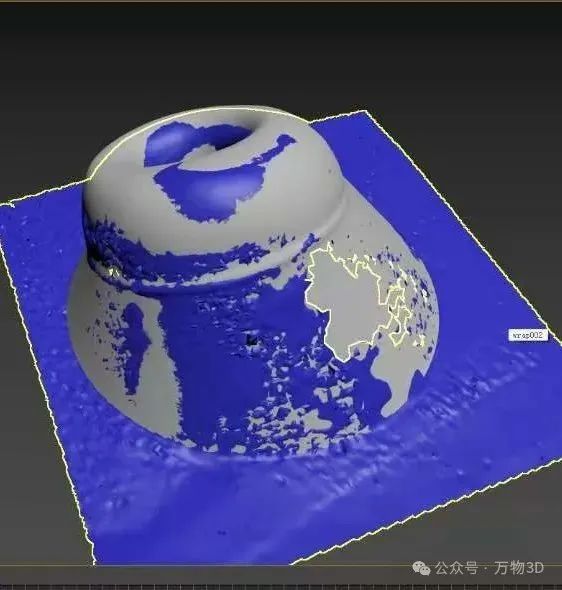The width and height of the screenshot is (562, 590).
Task: Click the WeChat logo in the watermark
Action: coord(421,567)
